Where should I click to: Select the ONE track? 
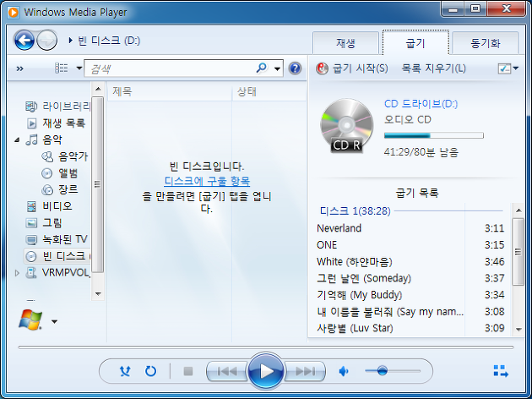pyautogui.click(x=410, y=245)
